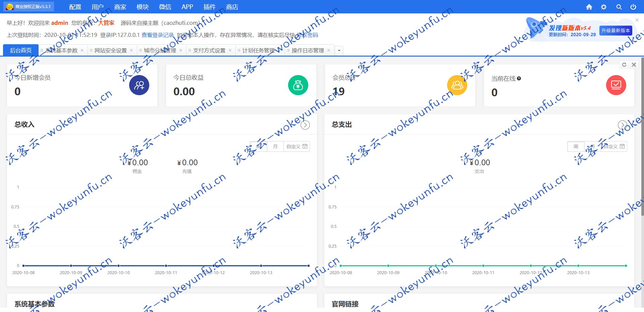Click the 官网链接 panel heading

(x=345, y=304)
